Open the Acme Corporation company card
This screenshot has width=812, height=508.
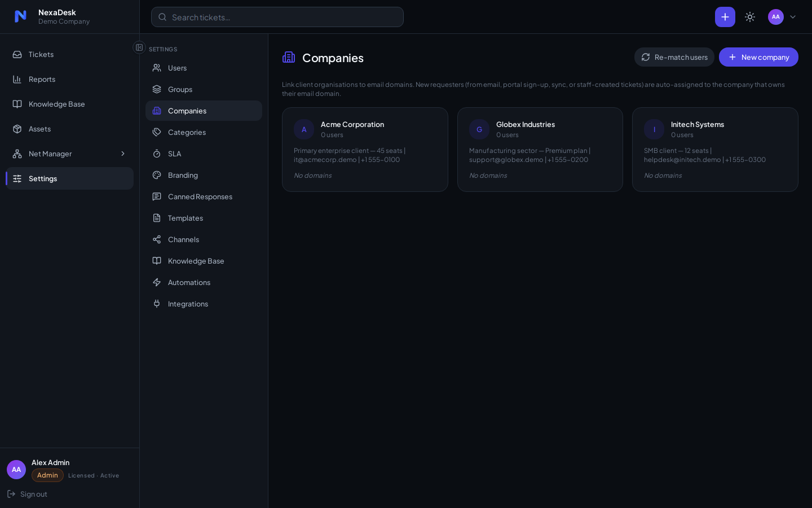[x=365, y=150]
